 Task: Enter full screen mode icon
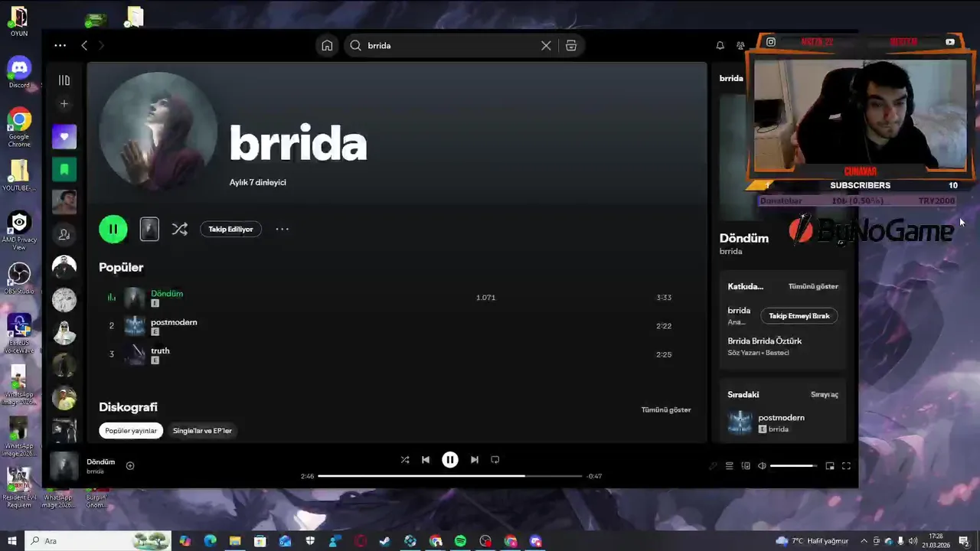point(846,466)
